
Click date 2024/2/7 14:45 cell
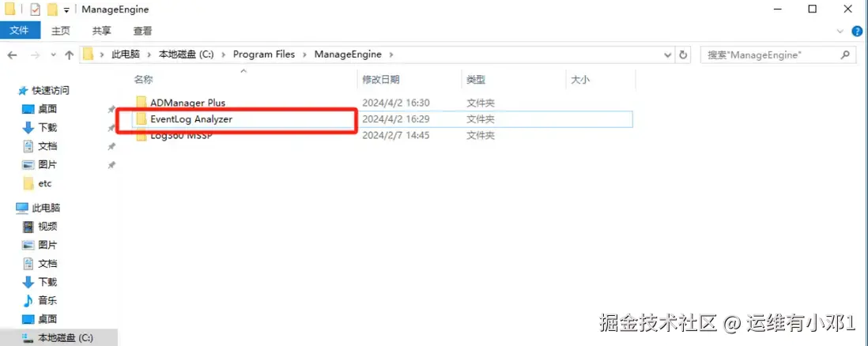(395, 135)
